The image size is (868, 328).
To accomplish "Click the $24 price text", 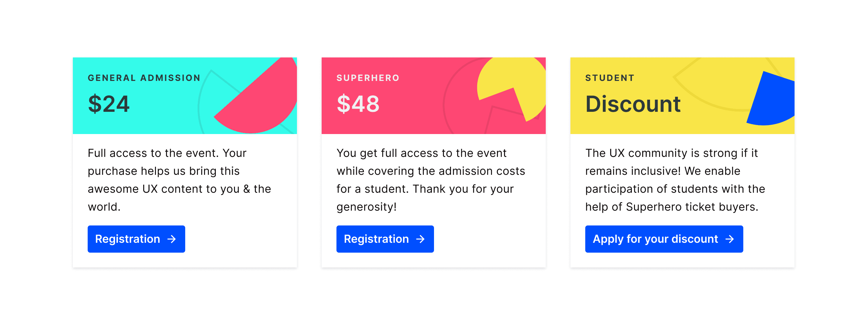I will (x=109, y=104).
